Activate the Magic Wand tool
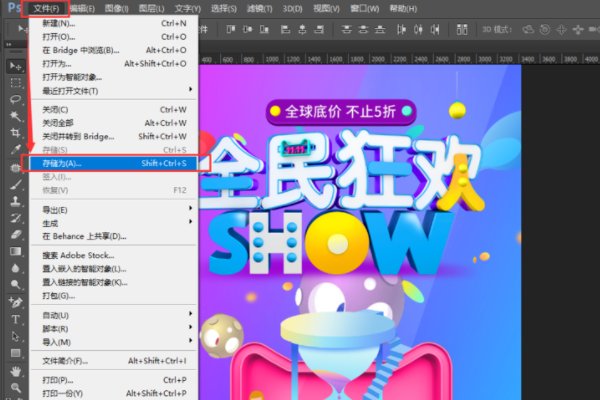 coord(14,116)
